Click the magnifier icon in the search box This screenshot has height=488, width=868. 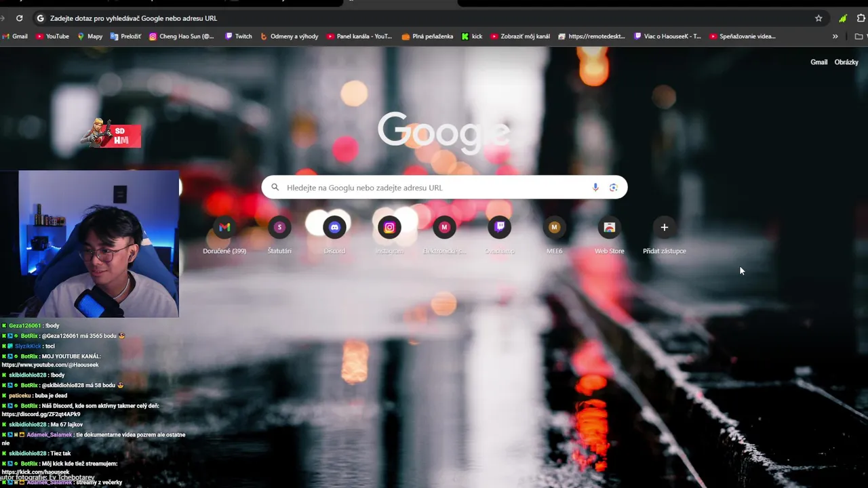click(x=275, y=187)
